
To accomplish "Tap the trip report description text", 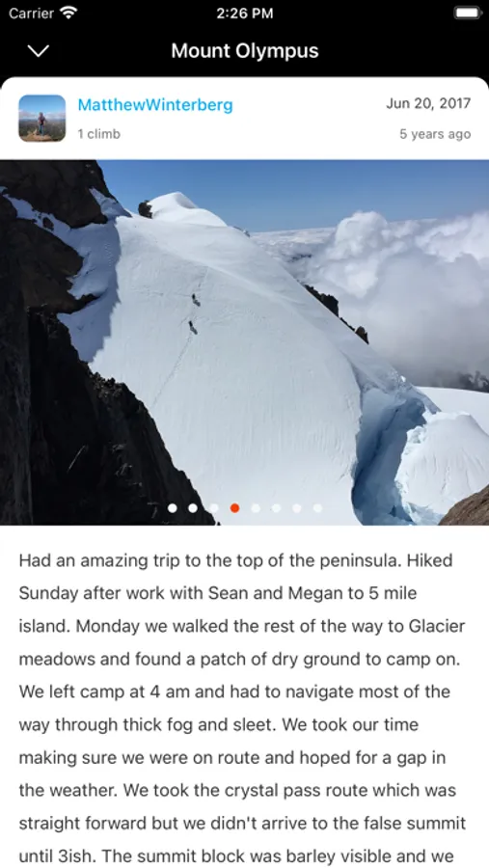I will [x=242, y=708].
